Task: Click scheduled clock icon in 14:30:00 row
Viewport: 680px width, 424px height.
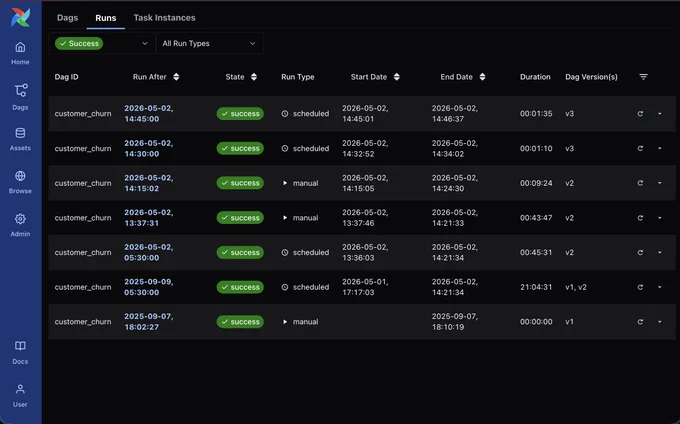Action: [284, 148]
